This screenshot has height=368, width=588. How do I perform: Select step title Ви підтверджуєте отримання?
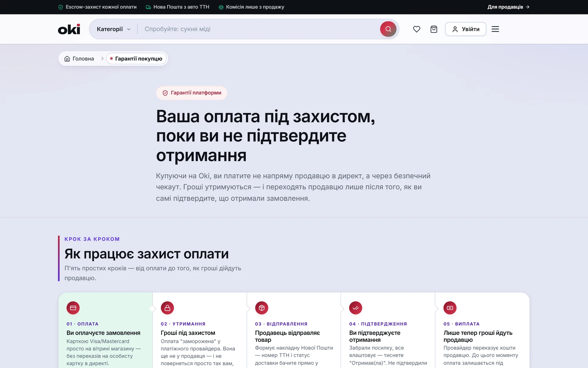pos(375,336)
